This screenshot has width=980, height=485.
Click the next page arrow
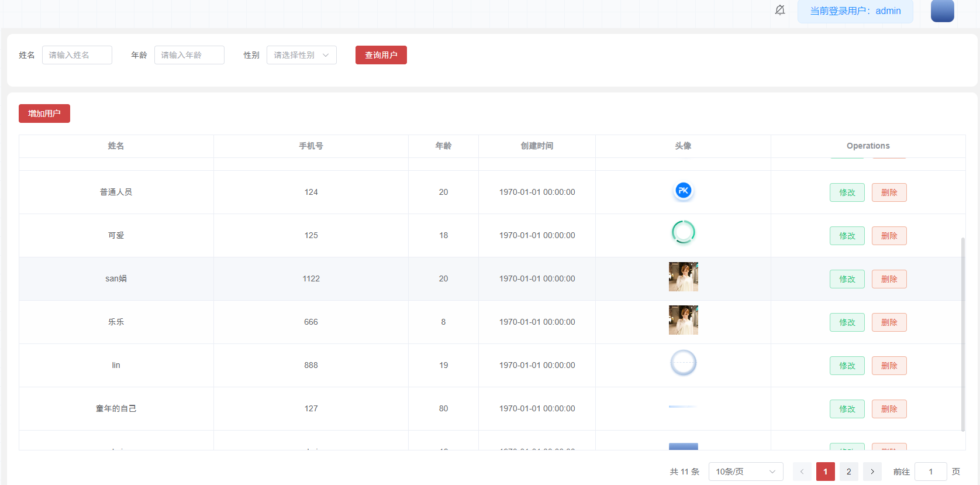(872, 472)
